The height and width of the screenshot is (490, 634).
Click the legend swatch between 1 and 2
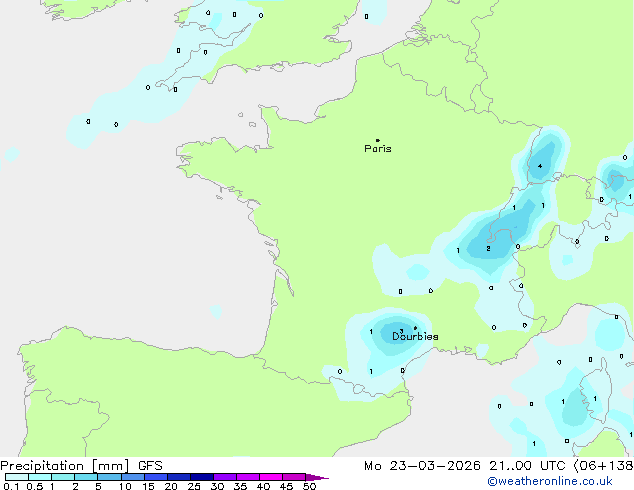[63, 477]
